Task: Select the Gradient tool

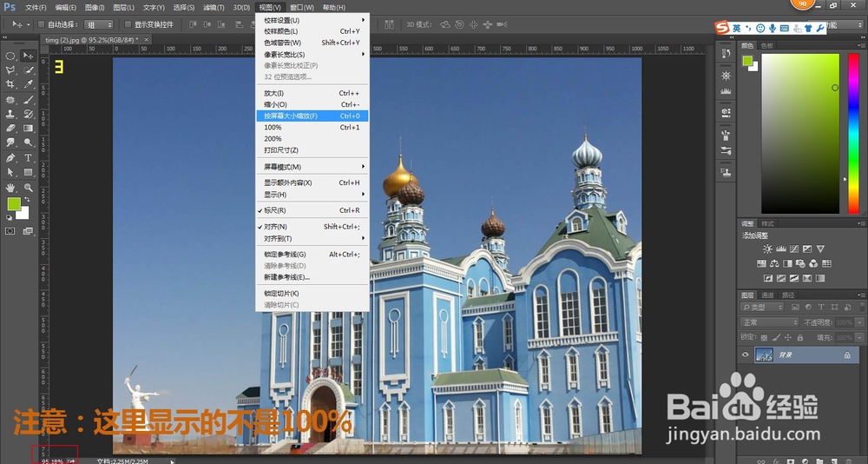Action: pos(28,128)
